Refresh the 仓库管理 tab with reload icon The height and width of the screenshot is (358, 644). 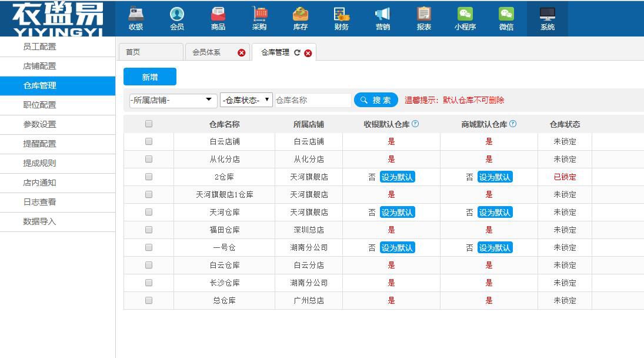point(297,52)
